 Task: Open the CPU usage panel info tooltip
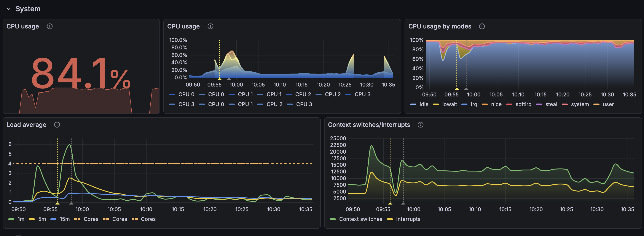(x=210, y=26)
